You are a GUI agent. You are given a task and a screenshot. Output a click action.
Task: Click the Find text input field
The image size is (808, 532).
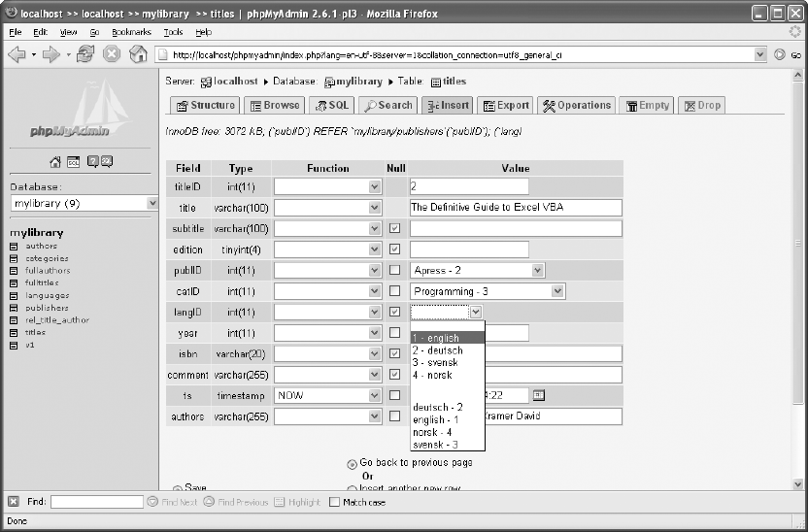(x=97, y=502)
